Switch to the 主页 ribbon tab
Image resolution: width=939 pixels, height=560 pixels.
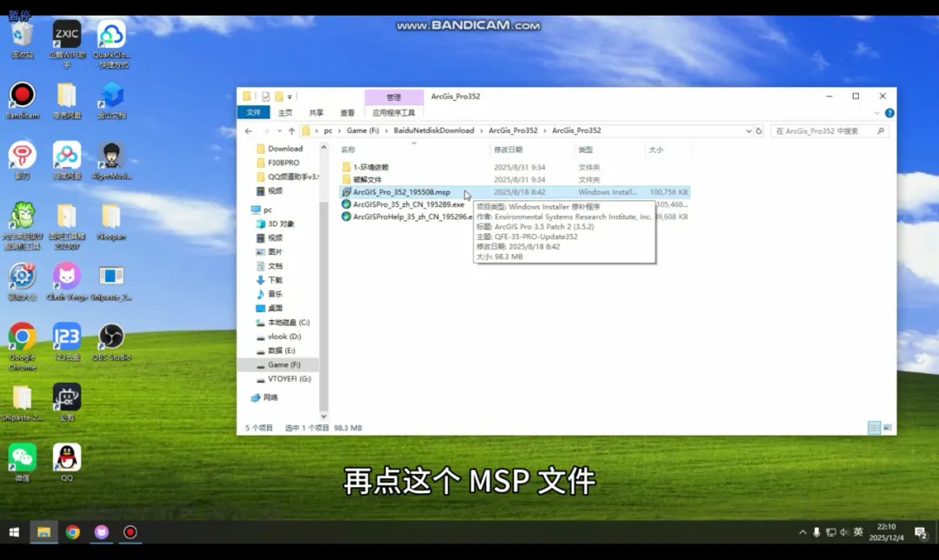coord(285,112)
